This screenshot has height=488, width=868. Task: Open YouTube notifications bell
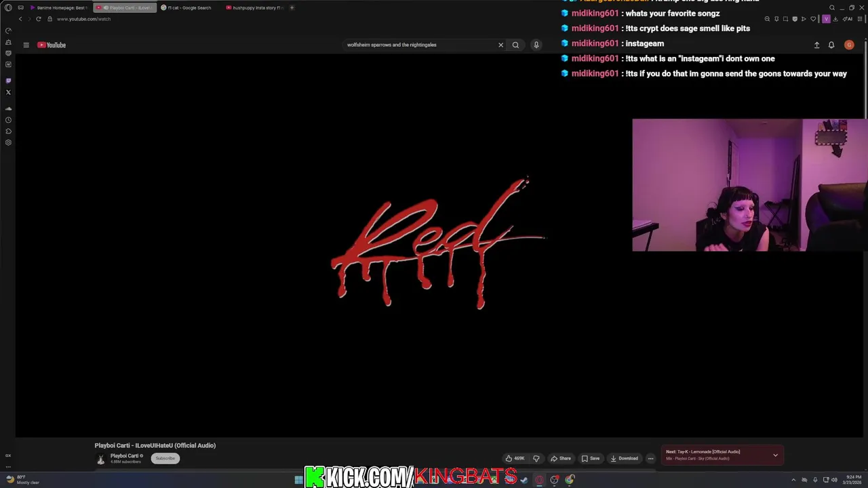pos(831,45)
